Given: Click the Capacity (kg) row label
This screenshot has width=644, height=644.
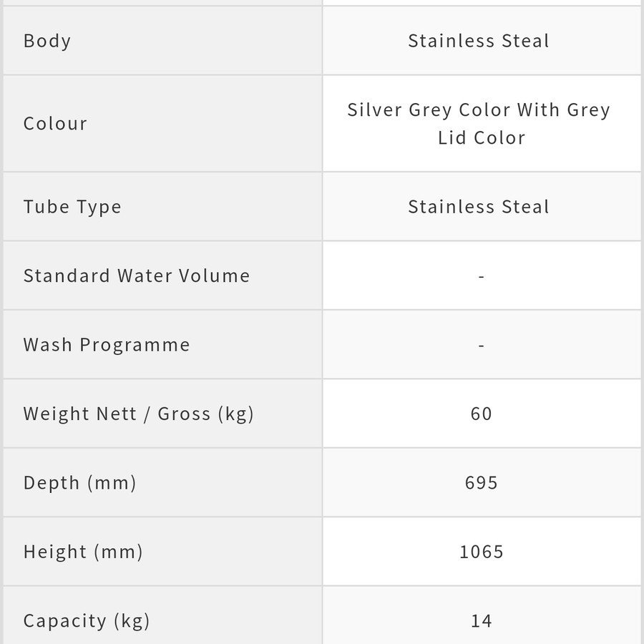Looking at the screenshot, I should (87, 620).
